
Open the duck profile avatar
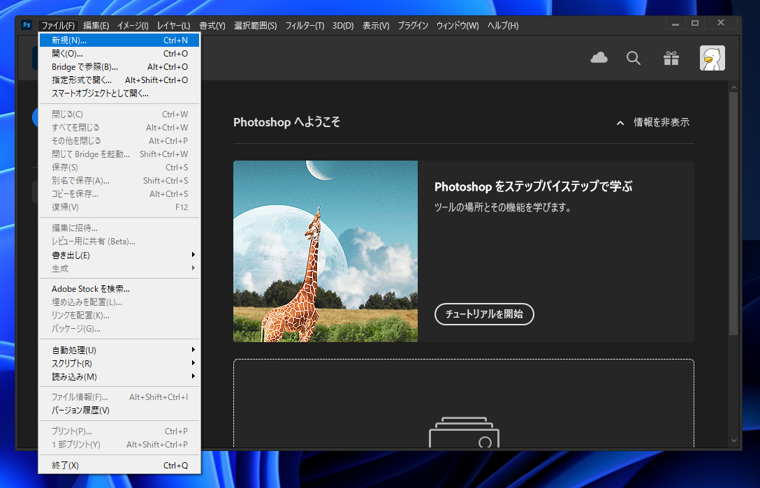point(712,58)
